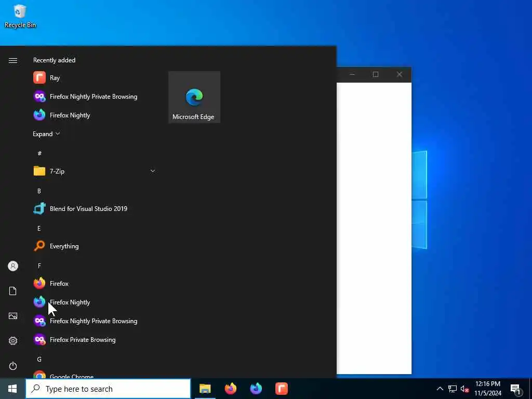
Task: Open the notification Action Center
Action: pyautogui.click(x=516, y=389)
